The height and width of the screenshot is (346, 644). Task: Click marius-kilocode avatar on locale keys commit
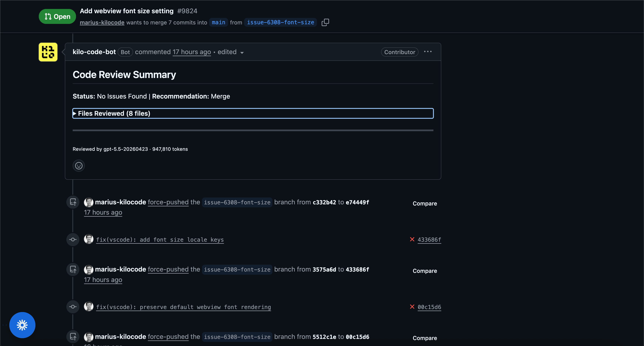[89, 239]
